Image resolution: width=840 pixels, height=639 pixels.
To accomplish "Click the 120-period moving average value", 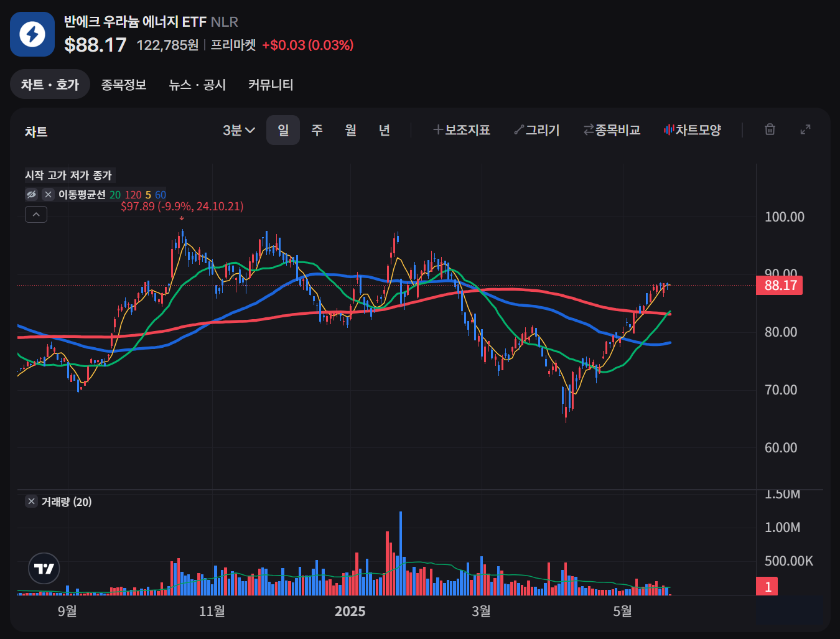I will pos(133,195).
